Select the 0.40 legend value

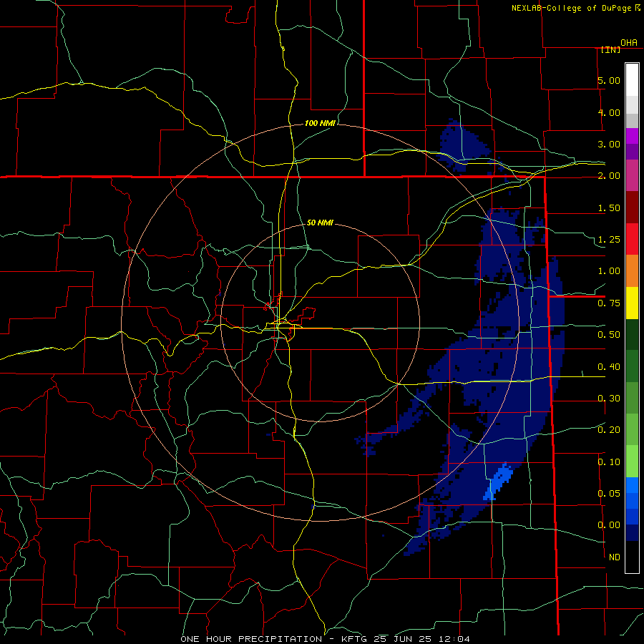click(x=609, y=367)
